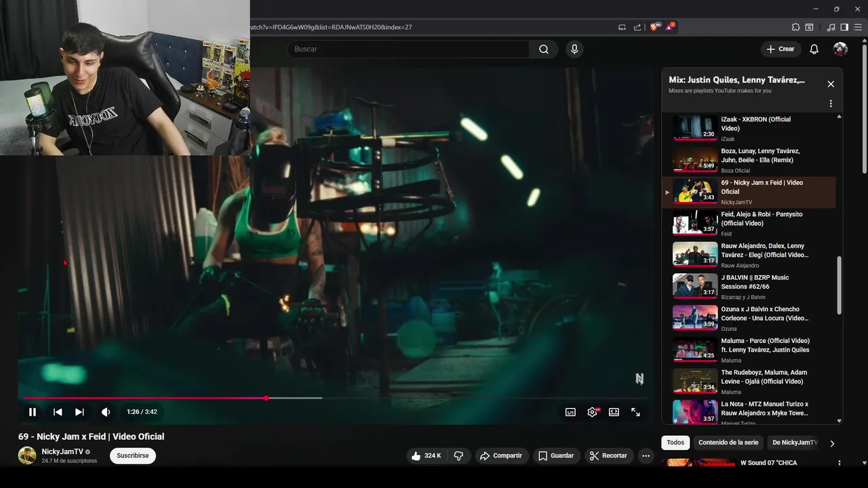Select the 69 - Nicky Jam x Feid playlist row
Viewport: 868px width, 488px height.
(x=749, y=192)
